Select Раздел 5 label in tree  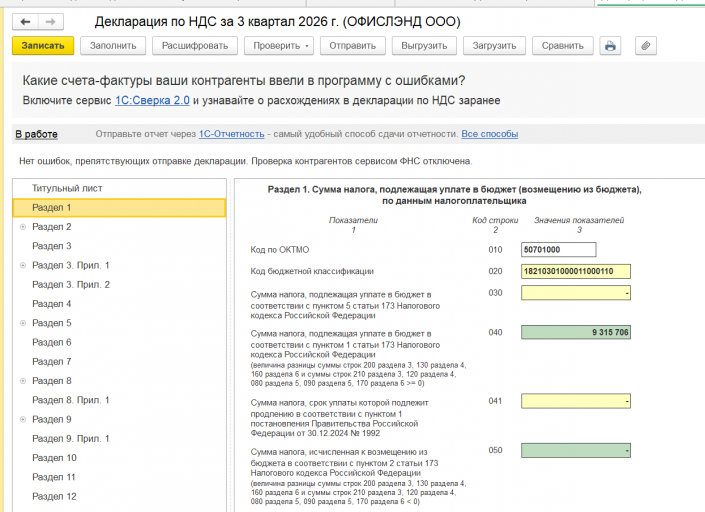(52, 323)
